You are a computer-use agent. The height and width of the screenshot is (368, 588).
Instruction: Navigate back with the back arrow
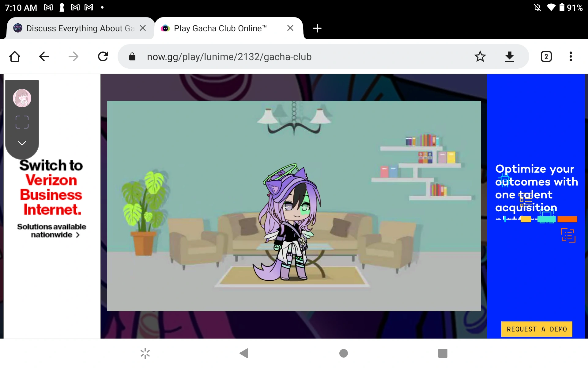coord(44,57)
